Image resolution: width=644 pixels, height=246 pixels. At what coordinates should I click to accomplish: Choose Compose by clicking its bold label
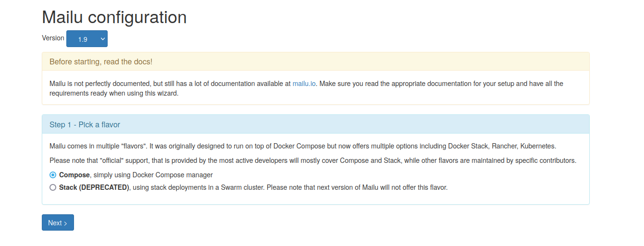click(x=74, y=175)
